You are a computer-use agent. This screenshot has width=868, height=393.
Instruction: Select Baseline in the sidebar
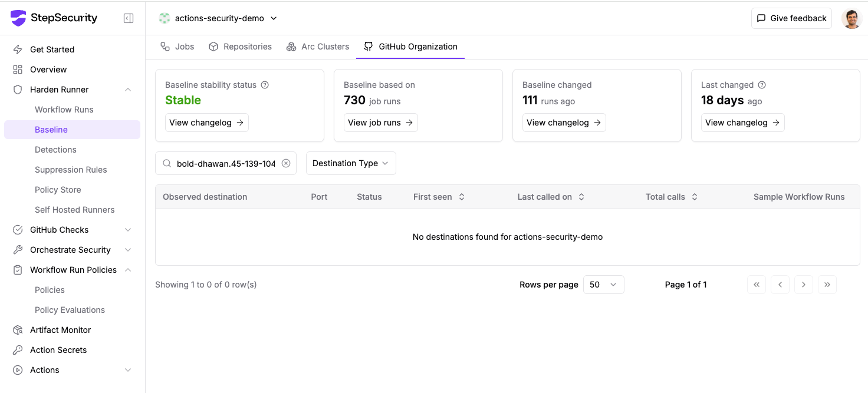click(x=72, y=130)
